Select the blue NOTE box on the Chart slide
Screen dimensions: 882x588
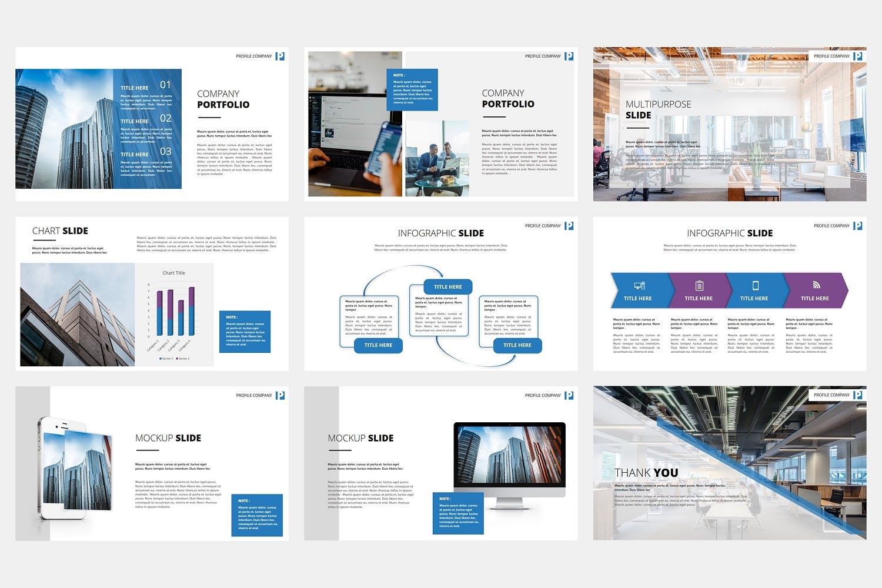pyautogui.click(x=245, y=332)
